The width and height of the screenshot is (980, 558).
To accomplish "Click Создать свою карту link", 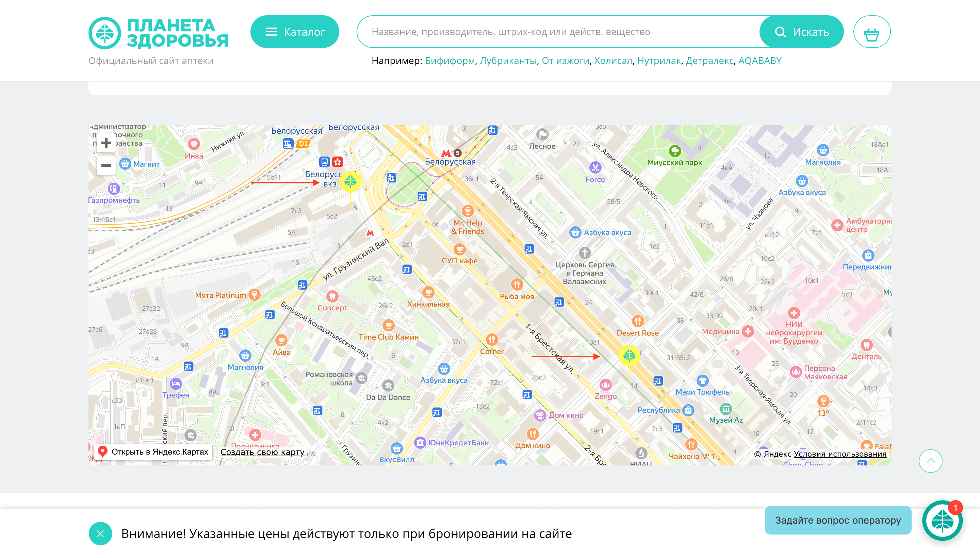I will 262,452.
